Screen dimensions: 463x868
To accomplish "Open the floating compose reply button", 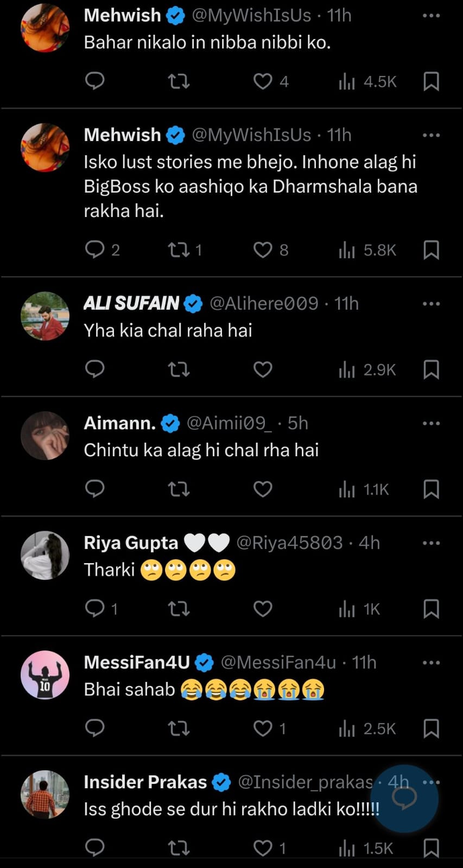I will click(404, 798).
